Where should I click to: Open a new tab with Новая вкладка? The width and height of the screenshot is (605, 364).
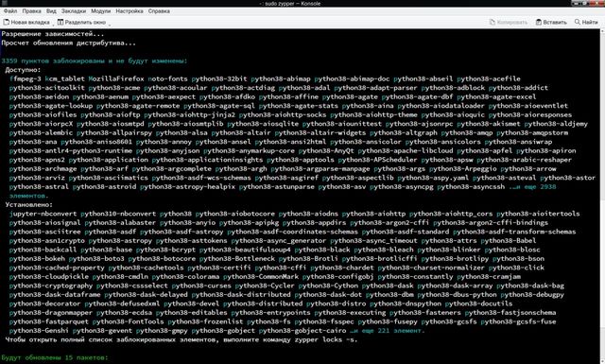click(26, 23)
